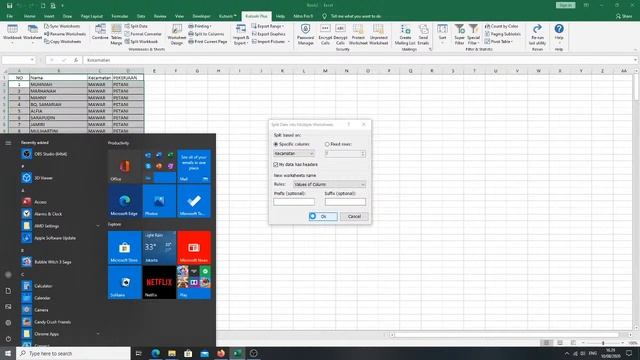Open Super Filter tool
The height and width of the screenshot is (360, 640).
click(x=460, y=34)
